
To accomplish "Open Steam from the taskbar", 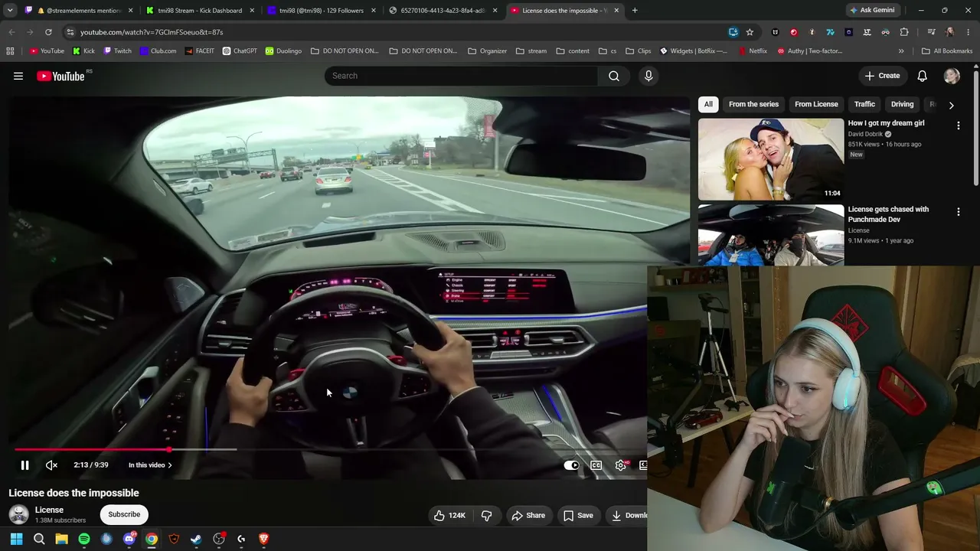I will coord(196,539).
